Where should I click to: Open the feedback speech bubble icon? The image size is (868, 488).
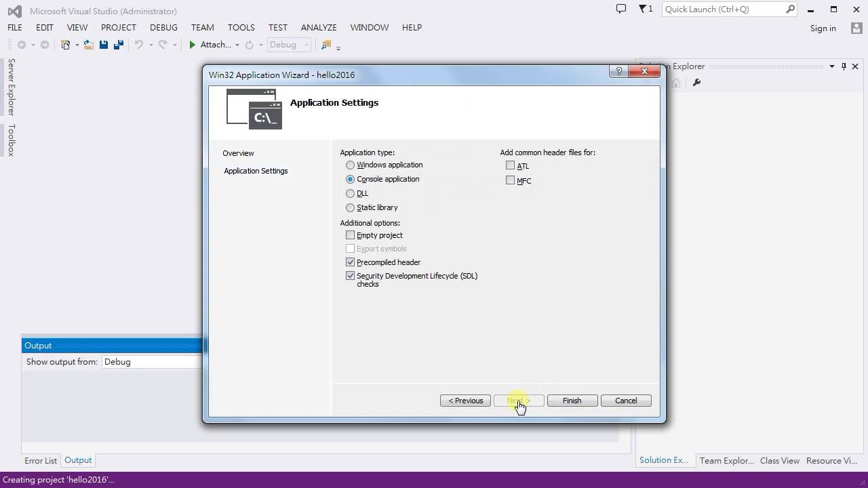tap(620, 9)
